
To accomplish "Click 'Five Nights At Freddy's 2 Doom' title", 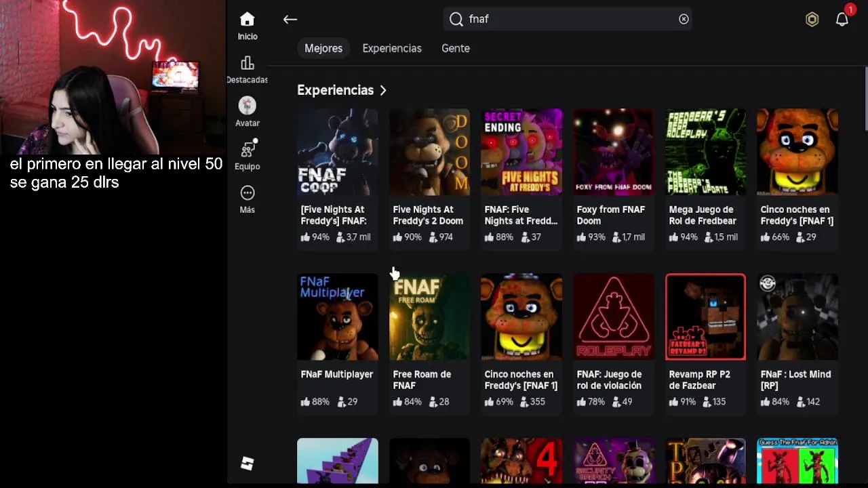I will coord(428,215).
